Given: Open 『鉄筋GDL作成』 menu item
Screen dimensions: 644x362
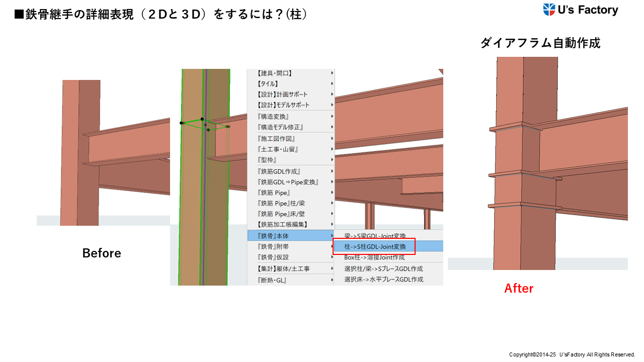Looking at the screenshot, I should pos(279,171).
